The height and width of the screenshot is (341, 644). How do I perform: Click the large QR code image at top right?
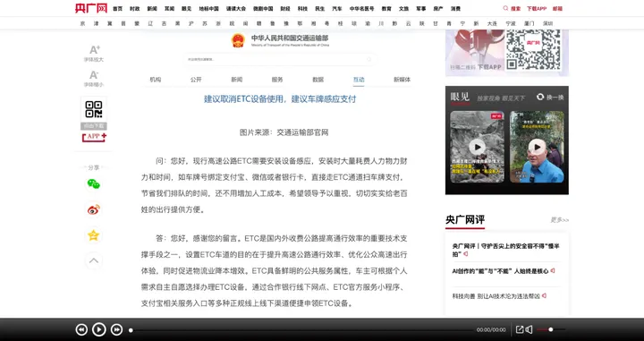pyautogui.click(x=533, y=49)
